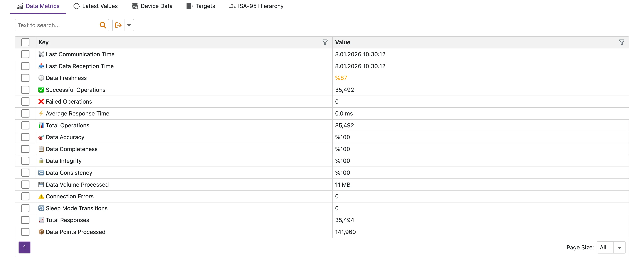644x274 pixels.
Task: Click the search magnifier icon
Action: pos(103,25)
